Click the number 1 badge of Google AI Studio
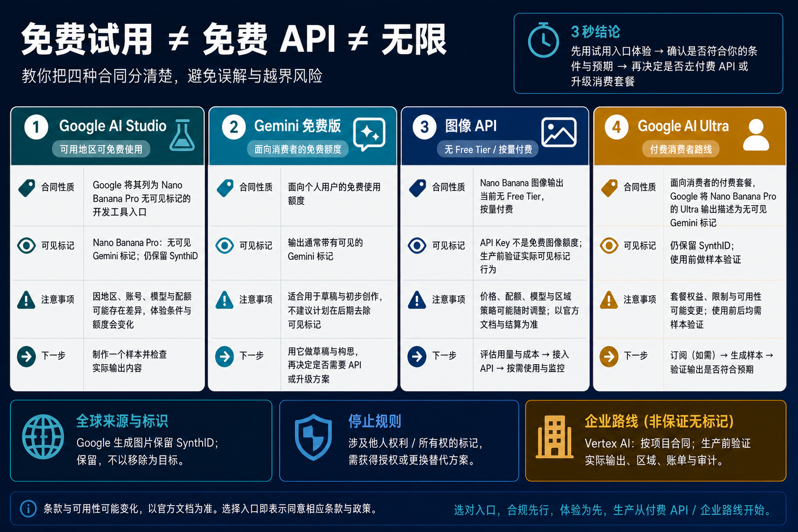798x532 pixels. (36, 127)
